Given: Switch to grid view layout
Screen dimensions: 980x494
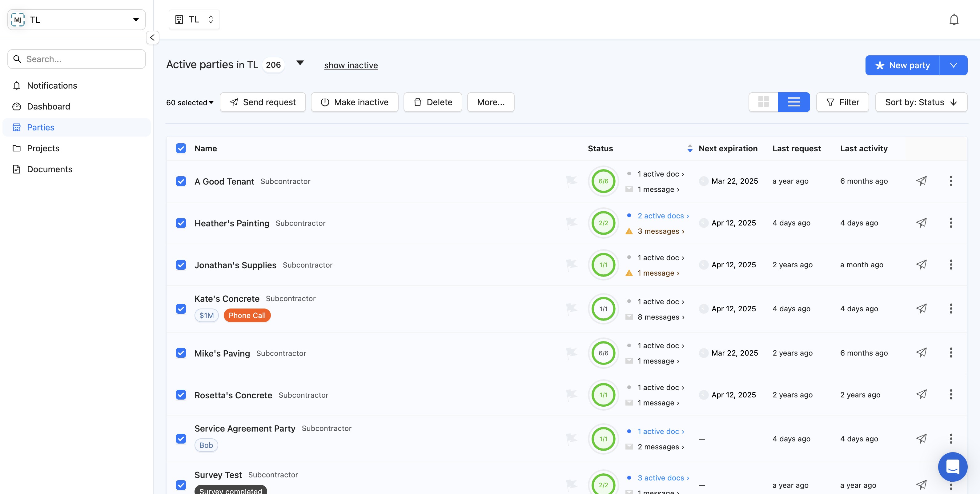Looking at the screenshot, I should 763,102.
